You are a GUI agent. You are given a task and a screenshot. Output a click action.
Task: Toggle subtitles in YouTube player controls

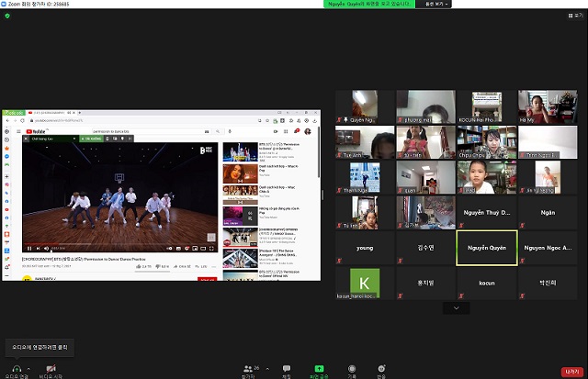[178, 249]
